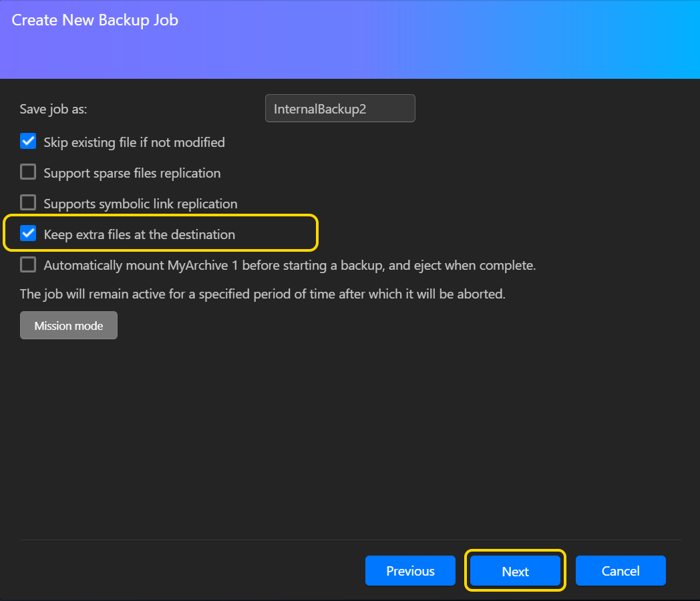The height and width of the screenshot is (601, 700).
Task: Click 'Keep extra files at the destination' text
Action: [x=140, y=234]
